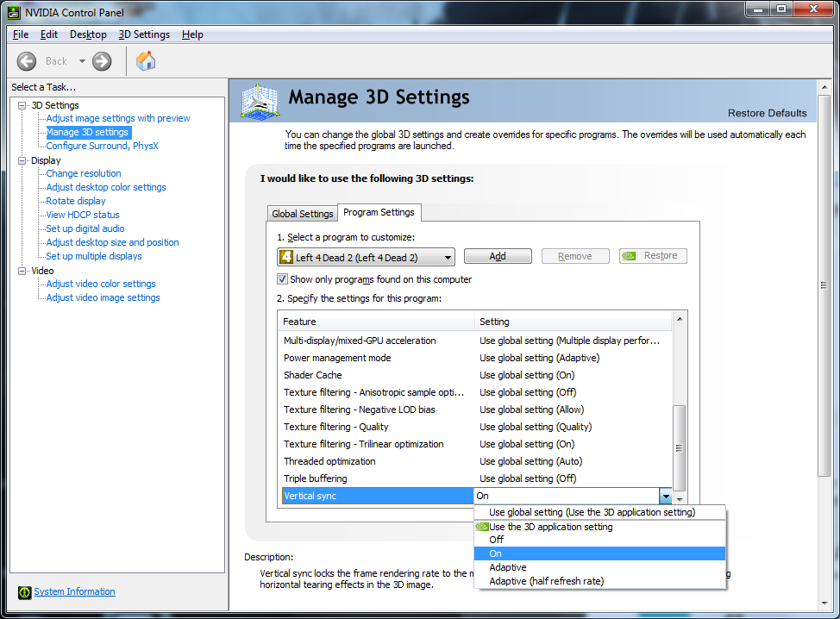Click the Feature column header
The height and width of the screenshot is (619, 840).
(377, 322)
